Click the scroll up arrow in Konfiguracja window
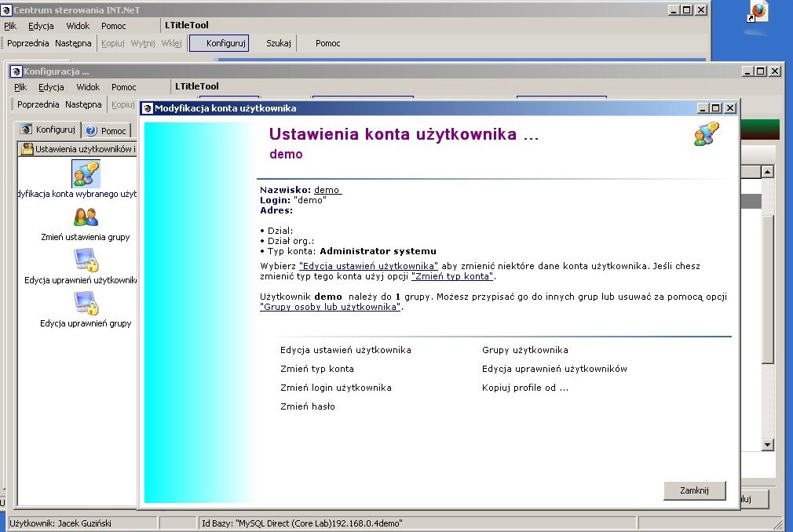 click(768, 172)
